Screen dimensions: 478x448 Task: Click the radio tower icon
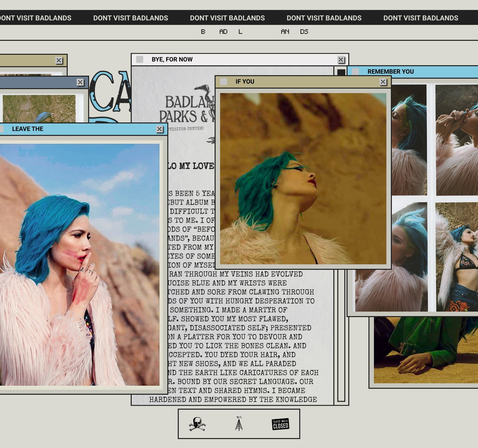[239, 424]
